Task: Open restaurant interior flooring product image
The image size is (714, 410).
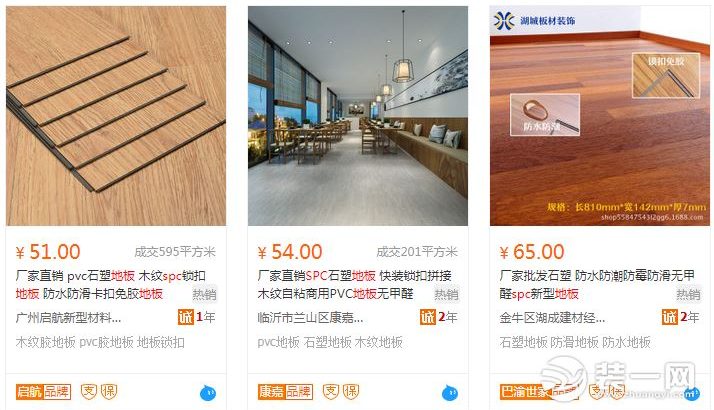Action: pos(358,116)
